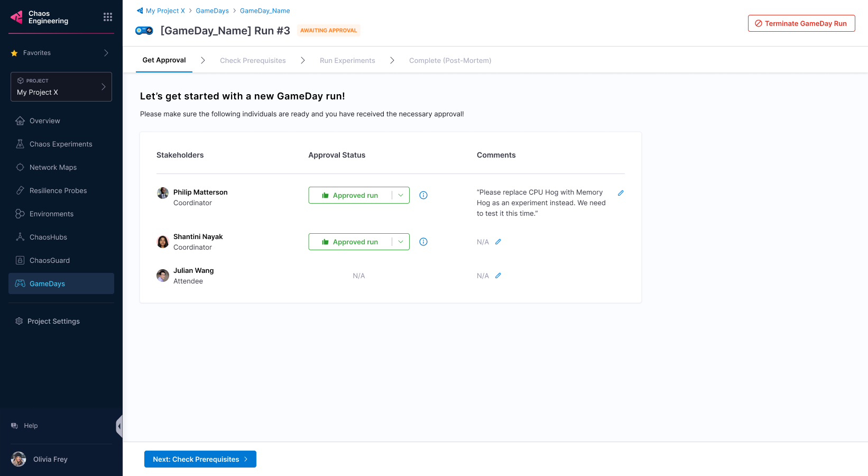Edit Julian Wang's comment pencil icon
868x476 pixels.
[x=498, y=276]
